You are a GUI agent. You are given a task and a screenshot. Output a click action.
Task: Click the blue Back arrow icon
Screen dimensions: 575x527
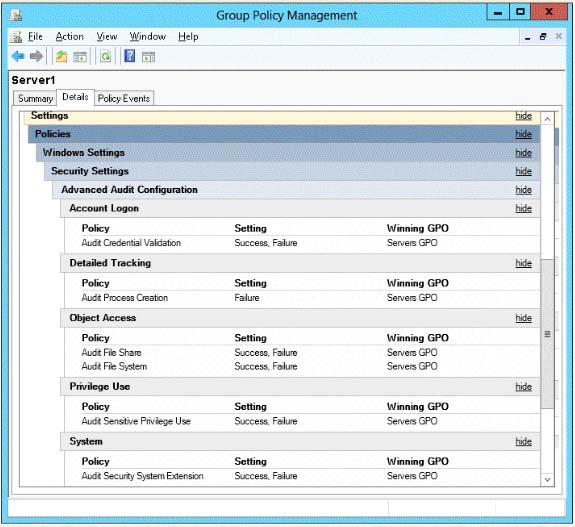[18, 56]
